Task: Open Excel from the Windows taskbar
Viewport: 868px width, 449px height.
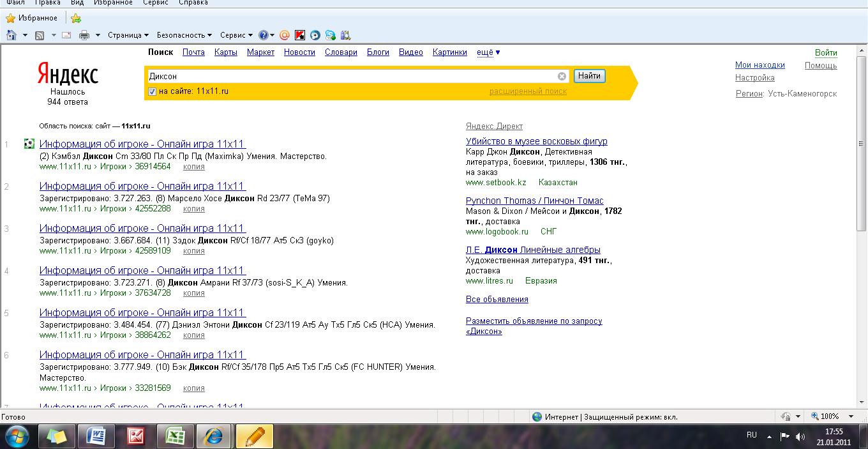Action: point(175,436)
